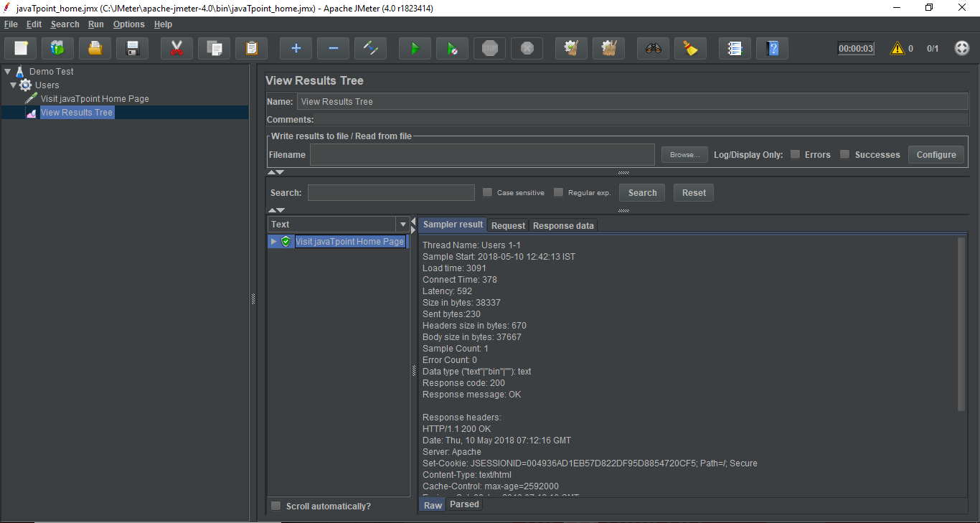This screenshot has width=980, height=523.
Task: Collapse the Demo Test tree node
Action: click(x=8, y=72)
